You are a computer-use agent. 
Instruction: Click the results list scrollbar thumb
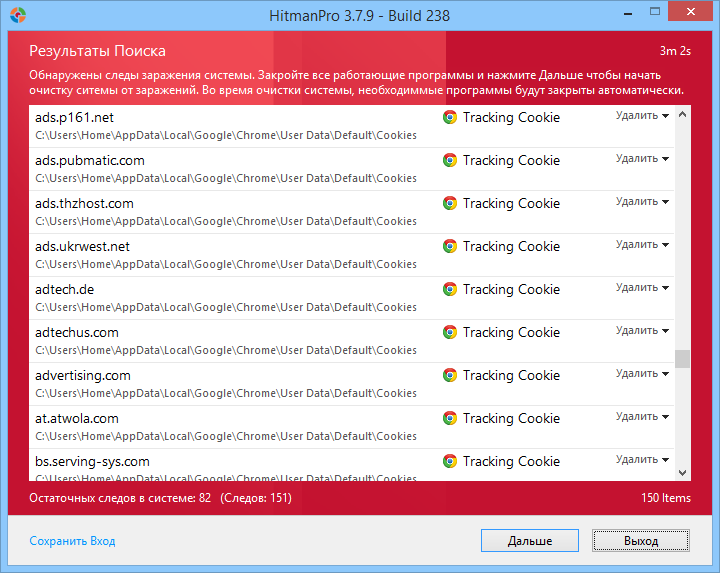pyautogui.click(x=682, y=359)
